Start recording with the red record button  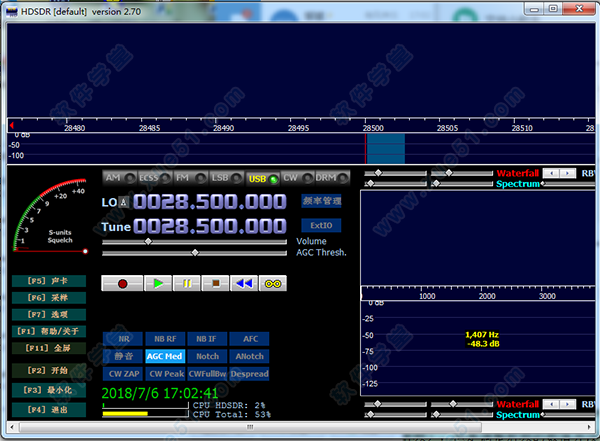[x=122, y=284]
